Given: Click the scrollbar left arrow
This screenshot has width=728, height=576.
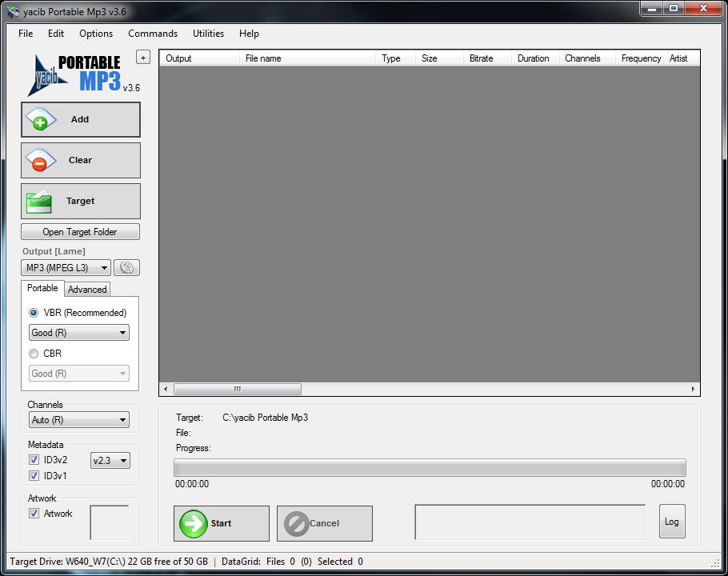Looking at the screenshot, I should click(x=166, y=390).
